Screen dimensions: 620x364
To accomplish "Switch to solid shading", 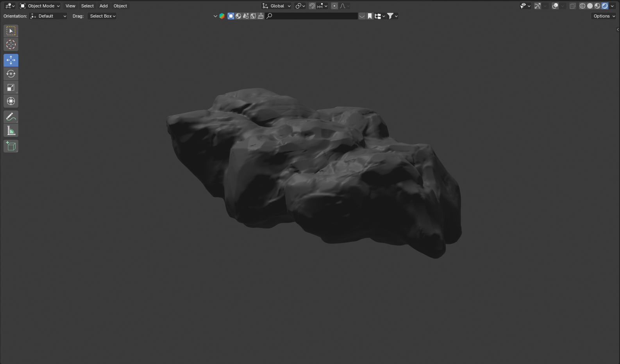I will point(590,6).
